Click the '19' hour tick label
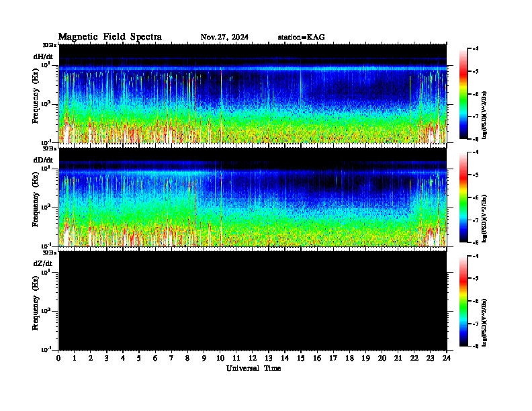The image size is (532, 411). 365,359
